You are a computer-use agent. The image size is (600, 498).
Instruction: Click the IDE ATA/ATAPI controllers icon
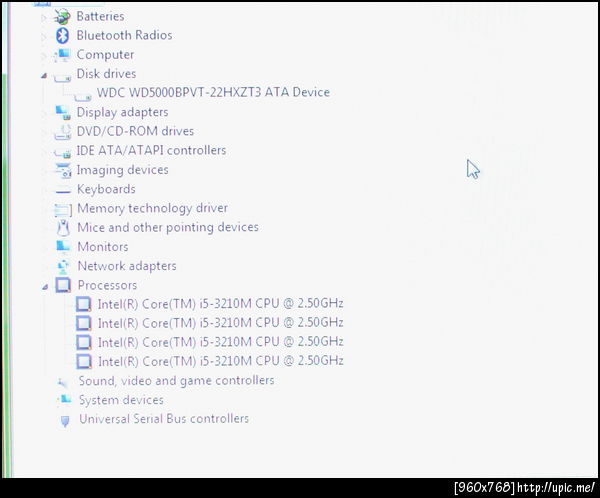[x=63, y=153]
